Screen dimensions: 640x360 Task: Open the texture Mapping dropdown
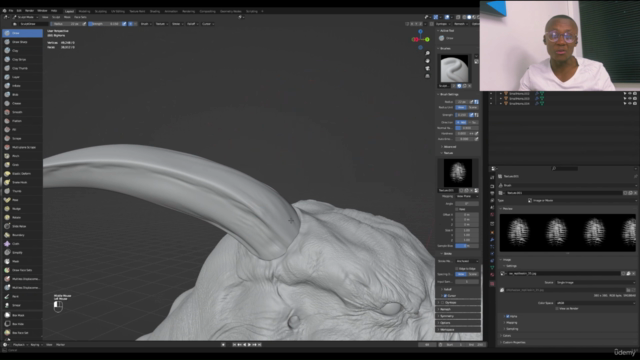[x=467, y=196]
